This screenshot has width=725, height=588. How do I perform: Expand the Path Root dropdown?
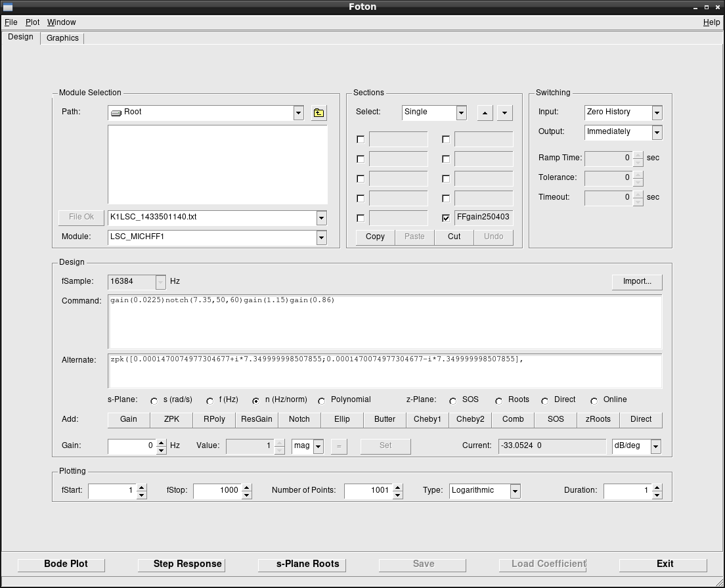coord(298,113)
